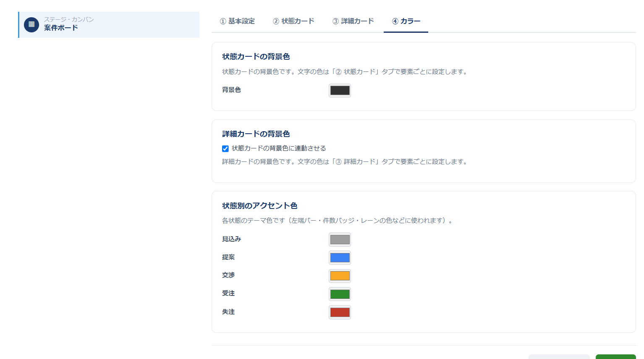Click the 状態カード背景色 description mentioning ② 状態カード

pos(346,72)
